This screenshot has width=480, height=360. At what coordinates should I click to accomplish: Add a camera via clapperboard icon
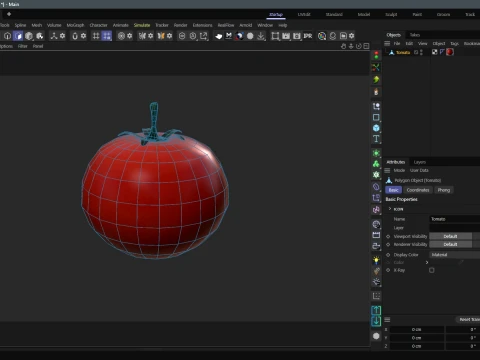376,235
